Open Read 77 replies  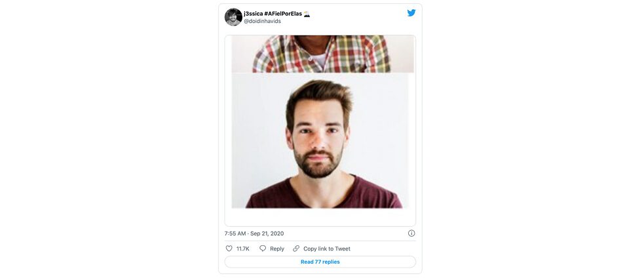point(320,262)
